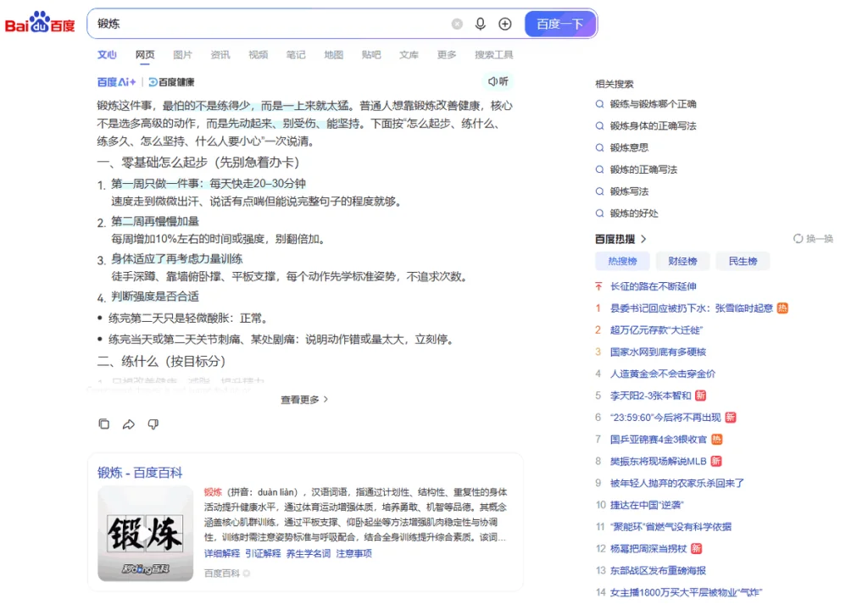Screen dimensions: 868x604
Task: Open hot topic 被年轻人抛弃的农家乐杀回来了
Action: click(x=677, y=483)
